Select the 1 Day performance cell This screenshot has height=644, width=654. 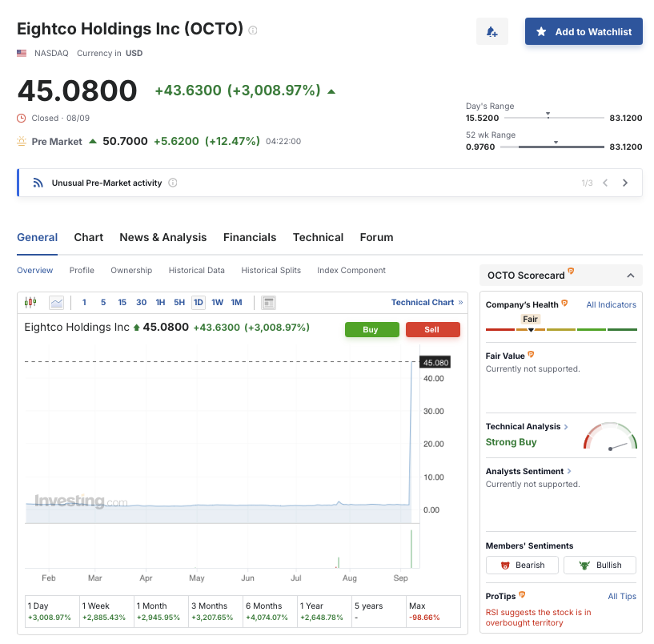52,611
